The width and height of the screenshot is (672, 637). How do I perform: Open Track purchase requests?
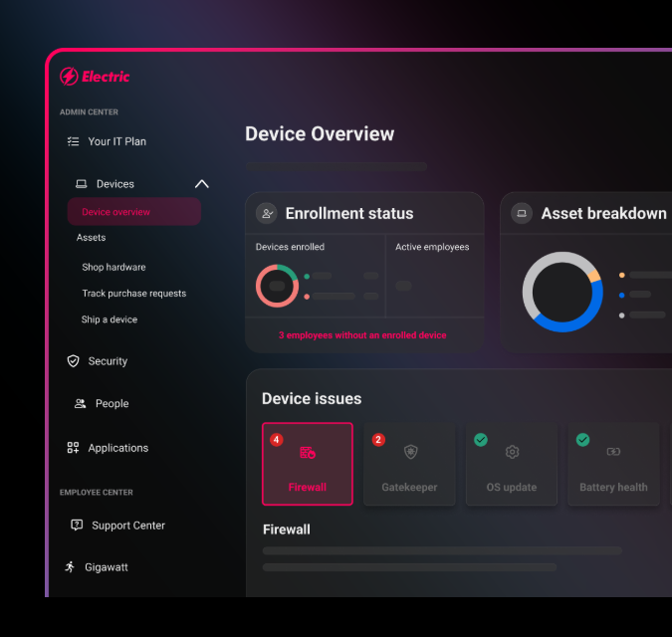tap(133, 294)
